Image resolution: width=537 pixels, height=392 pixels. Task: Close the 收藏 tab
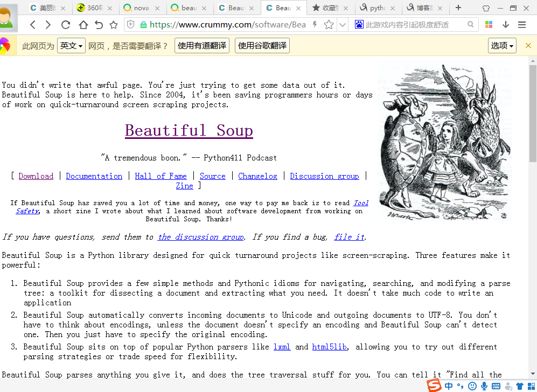(346, 8)
